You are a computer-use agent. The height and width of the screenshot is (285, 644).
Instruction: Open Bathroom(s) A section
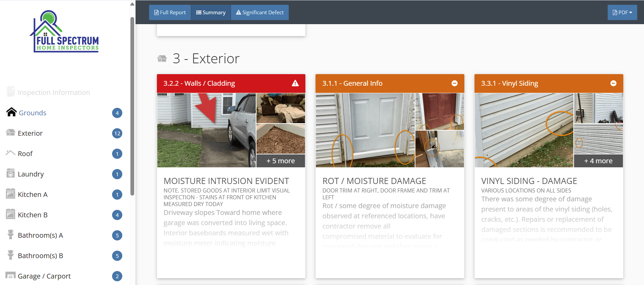point(40,235)
